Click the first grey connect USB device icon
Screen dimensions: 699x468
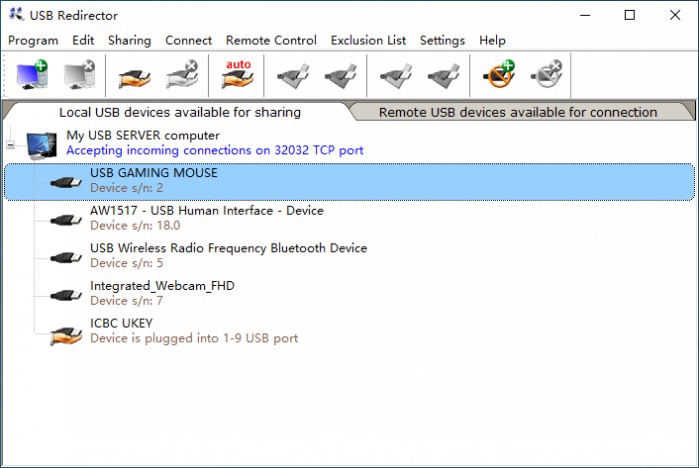[293, 76]
